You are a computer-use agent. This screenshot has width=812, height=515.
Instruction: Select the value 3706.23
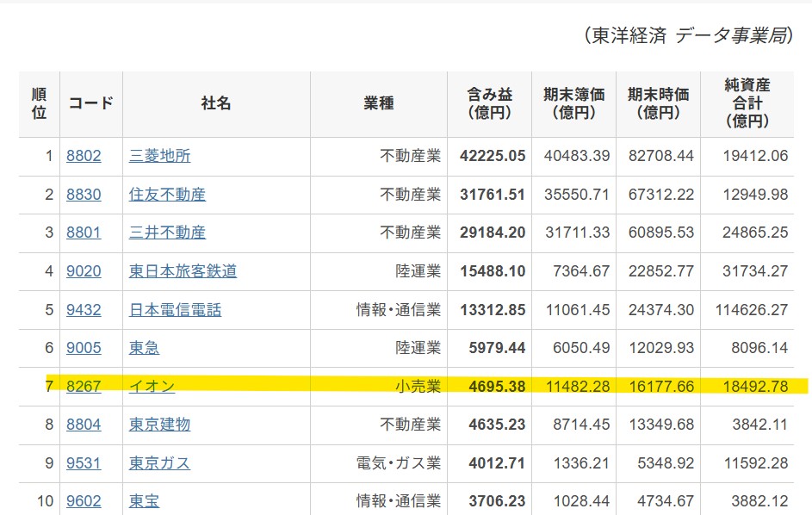pos(497,501)
